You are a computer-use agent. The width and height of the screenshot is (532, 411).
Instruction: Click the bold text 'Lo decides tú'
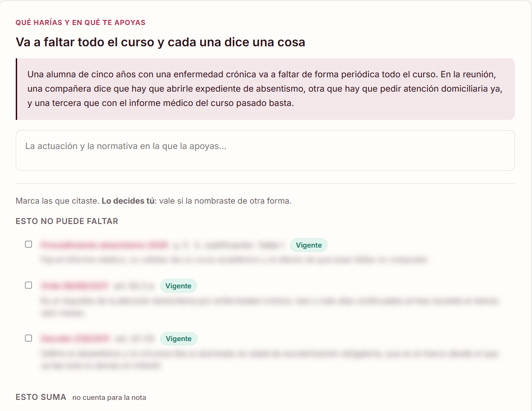pos(128,201)
